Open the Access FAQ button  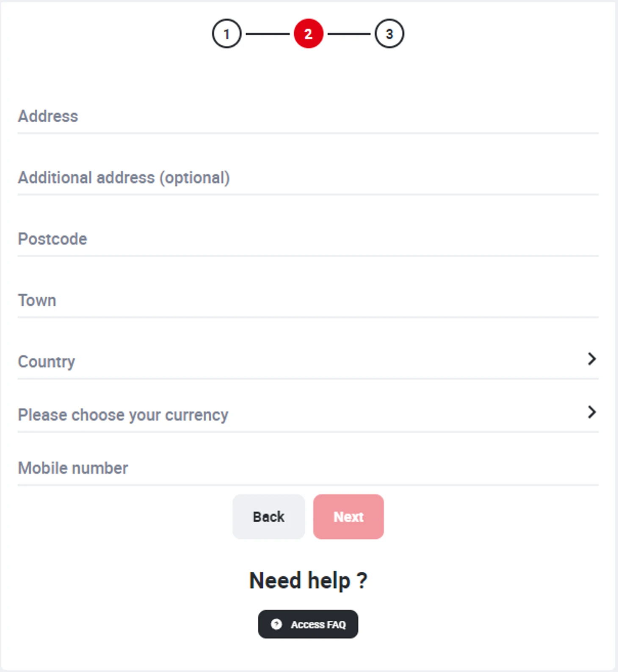[308, 624]
